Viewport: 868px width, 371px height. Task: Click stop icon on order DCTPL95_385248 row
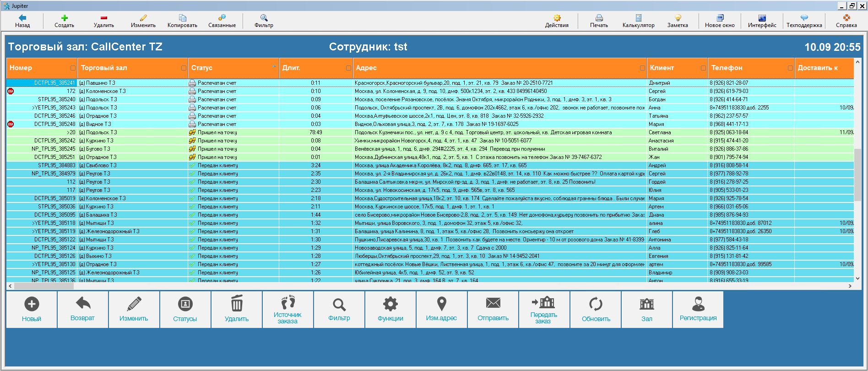click(x=11, y=124)
